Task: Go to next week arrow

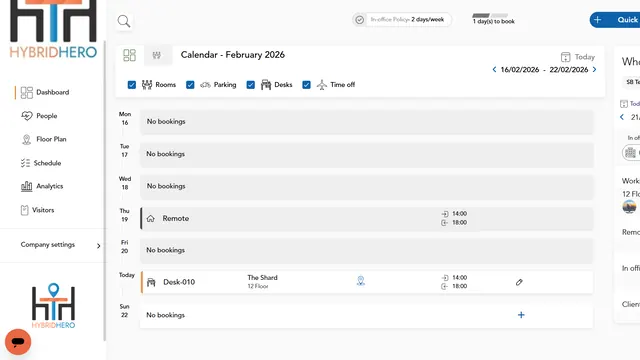Action: coord(594,69)
